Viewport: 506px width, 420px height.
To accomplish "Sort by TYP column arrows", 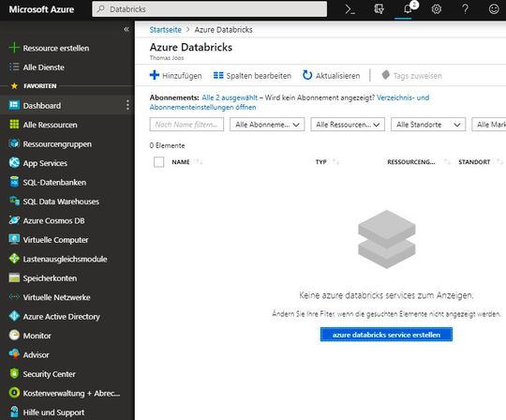I will pyautogui.click(x=336, y=162).
